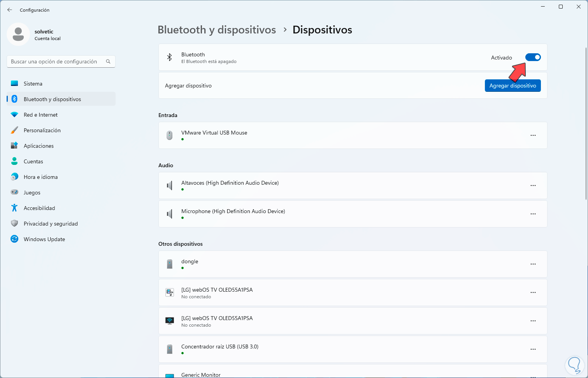The width and height of the screenshot is (588, 378).
Task: Click the solvetic user avatar
Action: tap(18, 34)
